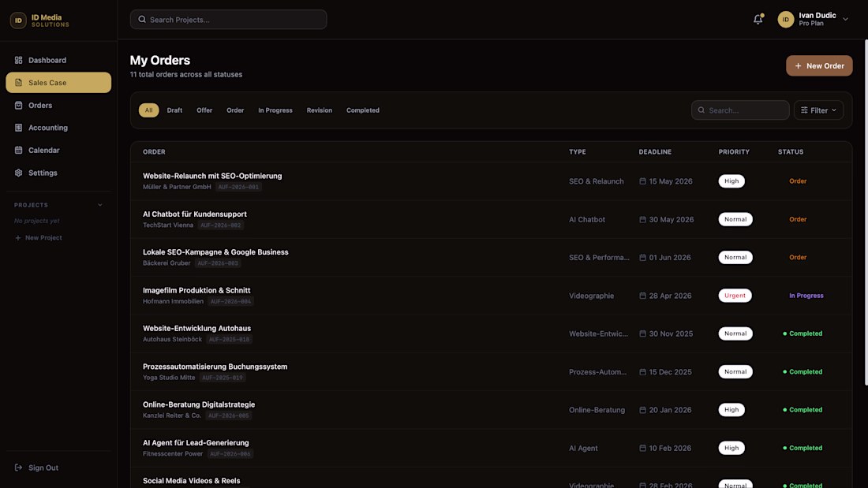Switch to the Draft tab

click(174, 110)
